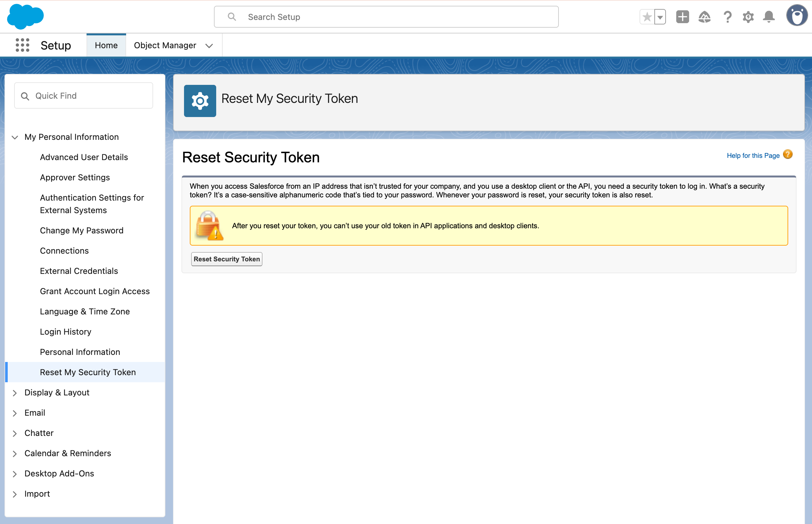
Task: Expand the Import section
Action: pos(15,494)
